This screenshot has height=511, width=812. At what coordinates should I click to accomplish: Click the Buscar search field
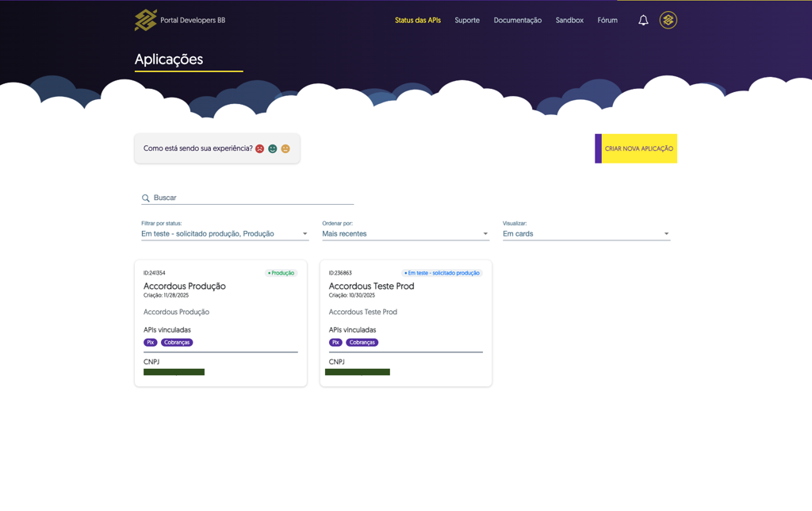pos(247,198)
